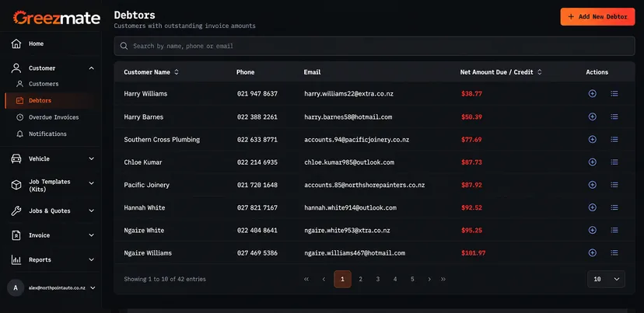Screen dimensions: 644x313
Task: Click next page arrow in pagination
Action: click(429, 279)
